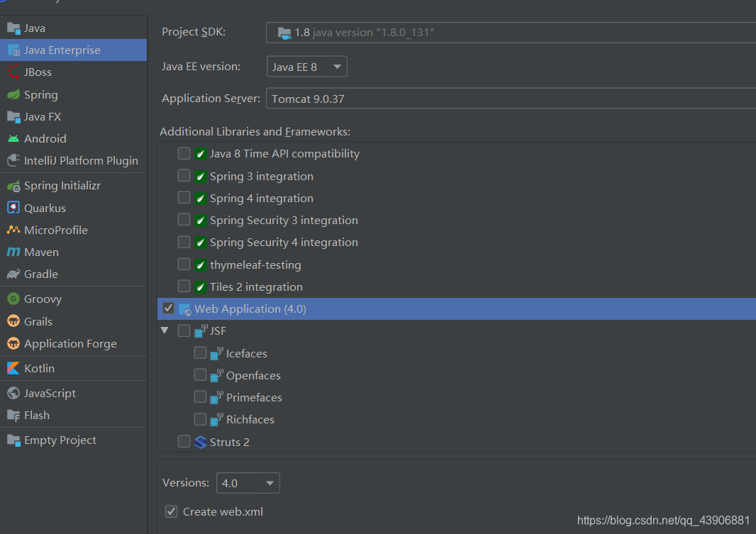Toggle Create web.xml checkbox
Image resolution: width=756 pixels, height=534 pixels.
tap(171, 511)
